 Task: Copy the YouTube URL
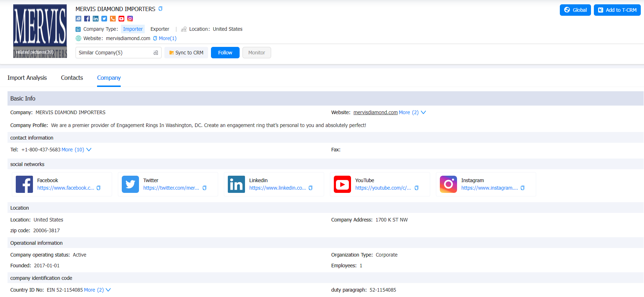[x=417, y=188]
